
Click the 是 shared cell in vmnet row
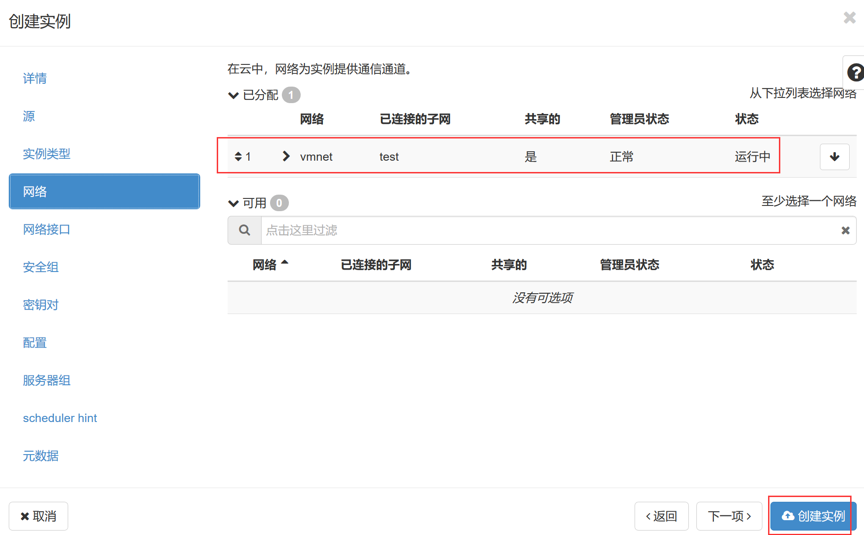pos(531,156)
